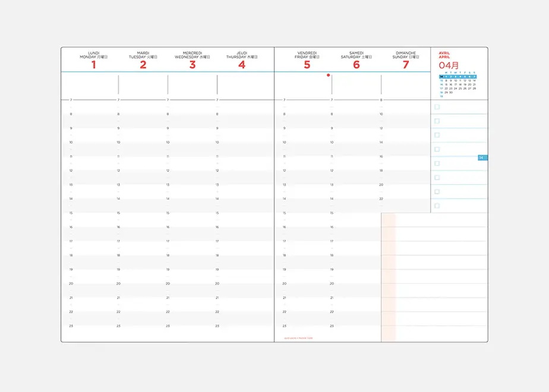The image size is (549, 392).
Task: Select the blue week 14 edge tab
Action: 483,158
